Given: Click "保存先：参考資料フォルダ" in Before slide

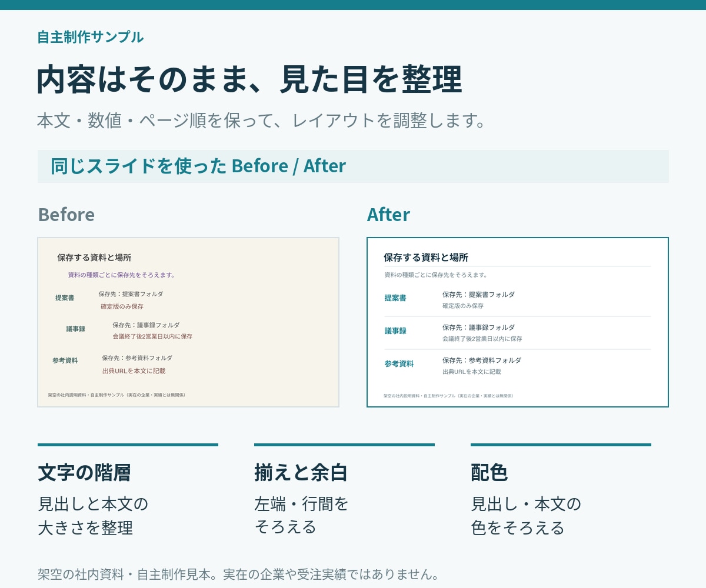Looking at the screenshot, I should pos(137,358).
